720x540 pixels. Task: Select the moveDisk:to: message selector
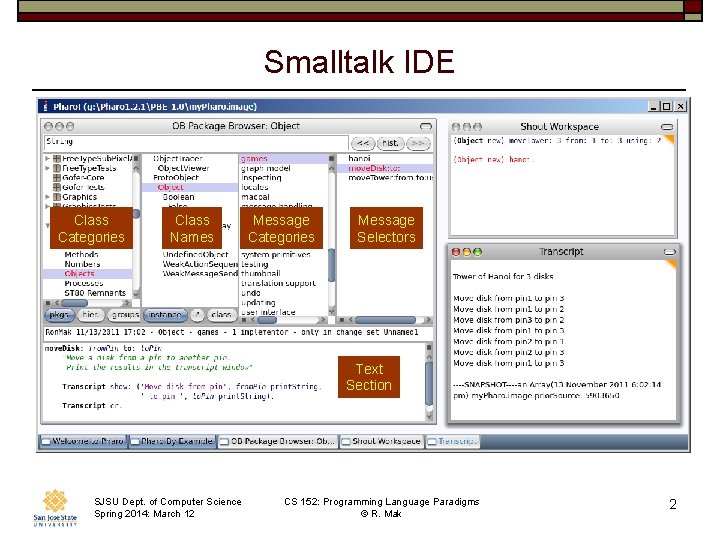point(385,169)
